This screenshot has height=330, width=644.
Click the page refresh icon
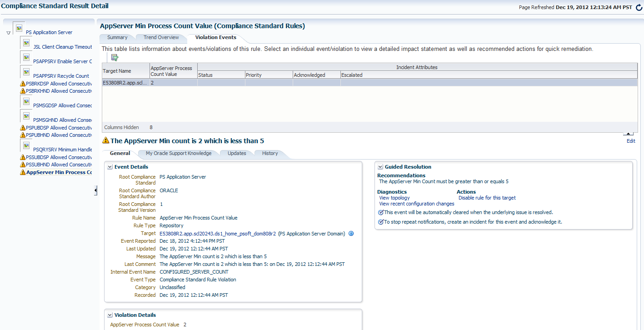point(639,7)
